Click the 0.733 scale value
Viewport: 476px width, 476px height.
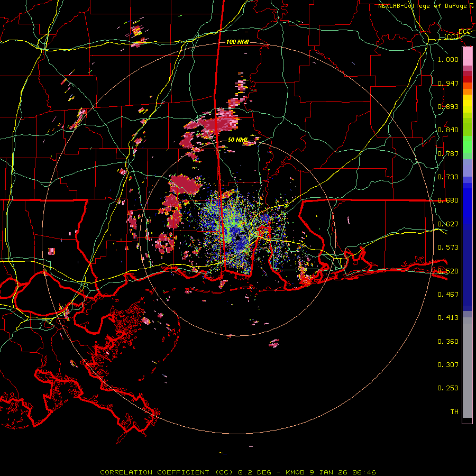[448, 177]
